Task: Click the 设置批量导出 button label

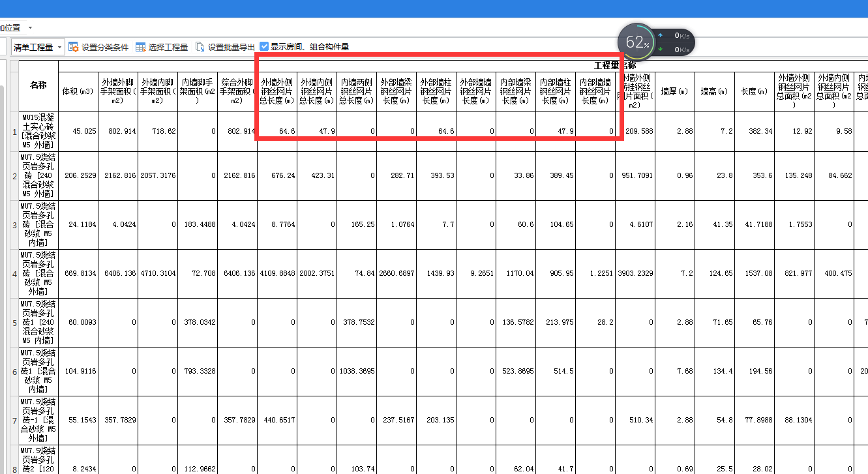Action: (232, 47)
